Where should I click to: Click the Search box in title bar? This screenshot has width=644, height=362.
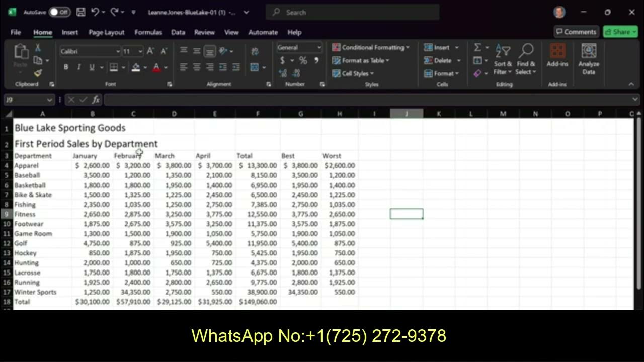pos(352,12)
